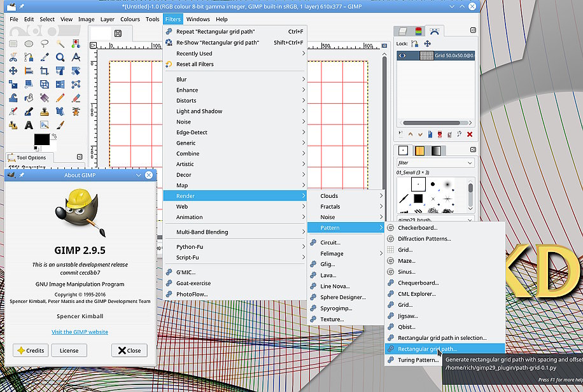Toggle zoom-on-resize button above canvas scrollbar
Screen dimensions: 583x392
tap(384, 46)
